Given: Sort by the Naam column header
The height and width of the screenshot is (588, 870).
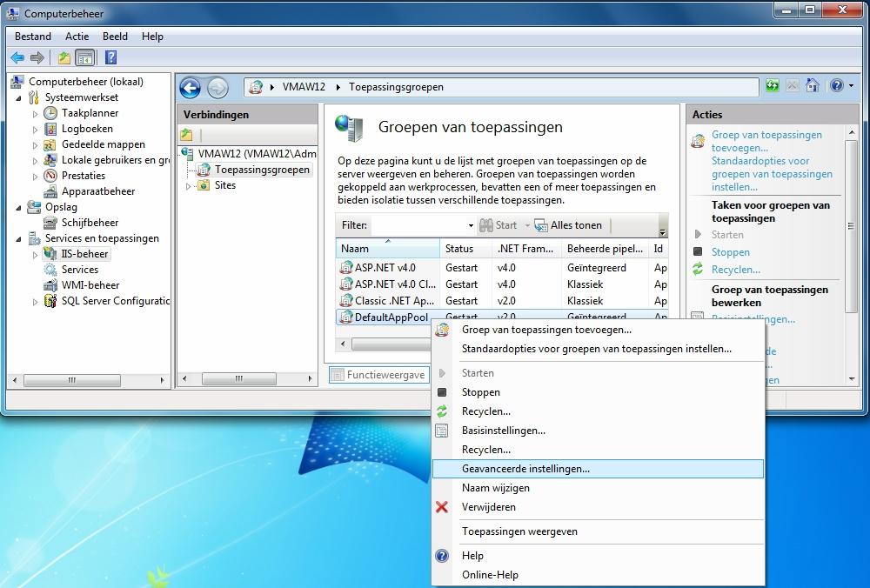Looking at the screenshot, I should 387,249.
